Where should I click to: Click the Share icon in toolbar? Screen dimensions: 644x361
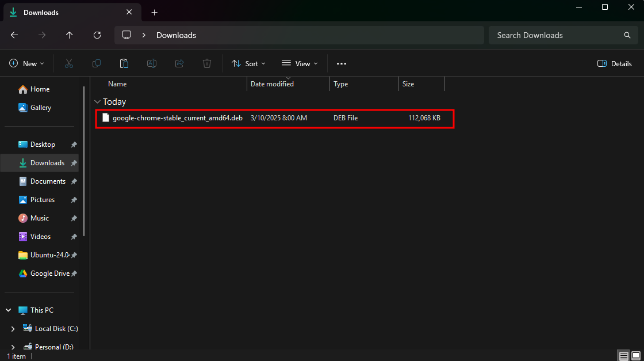click(x=179, y=64)
